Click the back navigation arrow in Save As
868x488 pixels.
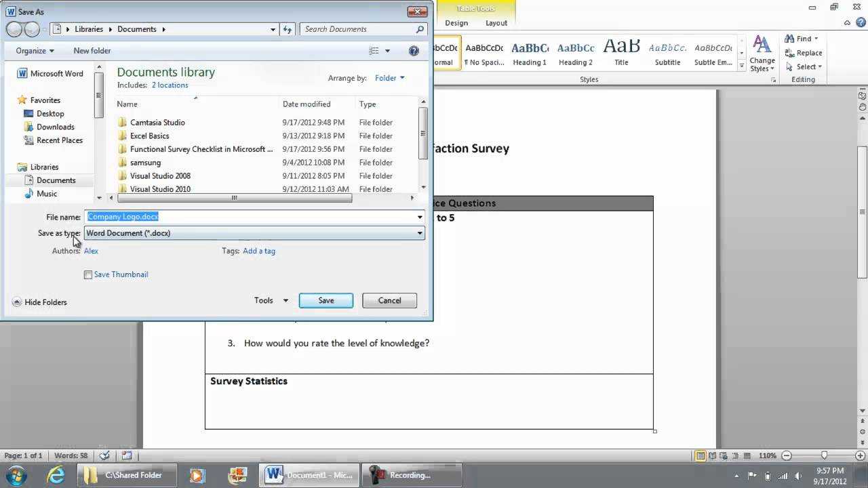click(x=12, y=29)
